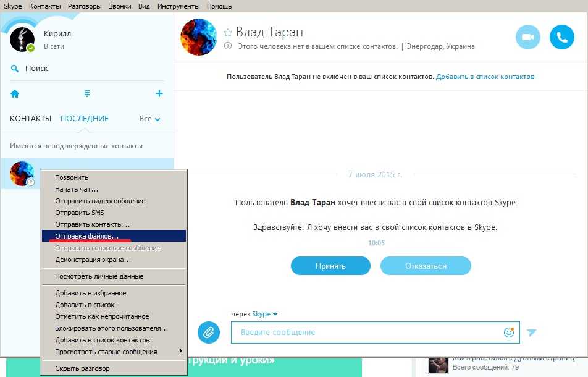The height and width of the screenshot is (377, 588).
Task: Click the Отказаться button
Action: [426, 266]
